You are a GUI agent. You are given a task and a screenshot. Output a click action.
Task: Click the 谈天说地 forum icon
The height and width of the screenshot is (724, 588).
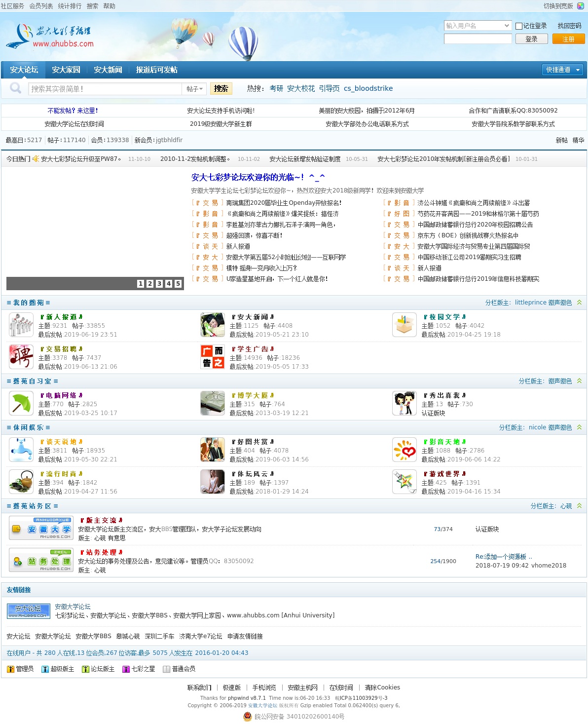pyautogui.click(x=21, y=450)
